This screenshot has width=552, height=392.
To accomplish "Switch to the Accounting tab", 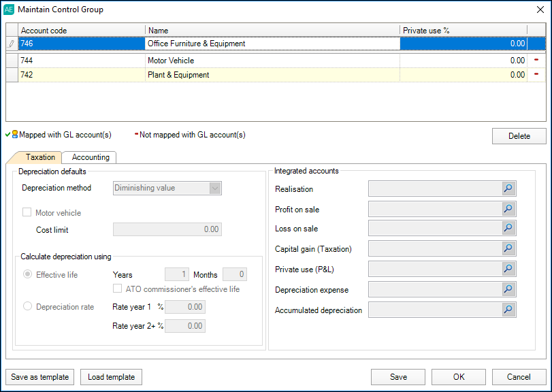I will [91, 157].
